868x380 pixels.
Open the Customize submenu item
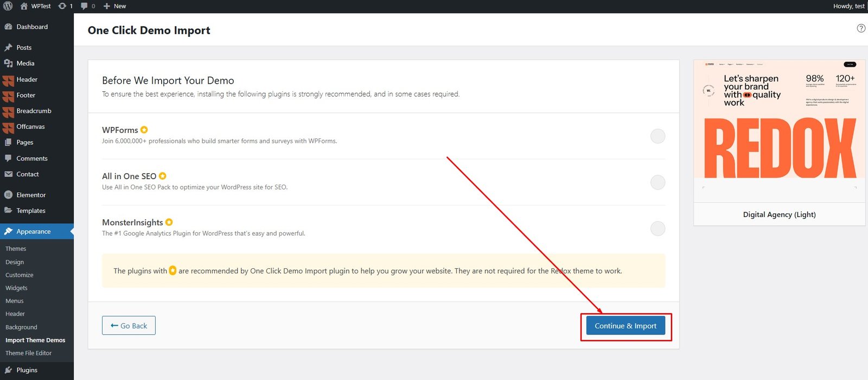click(20, 275)
